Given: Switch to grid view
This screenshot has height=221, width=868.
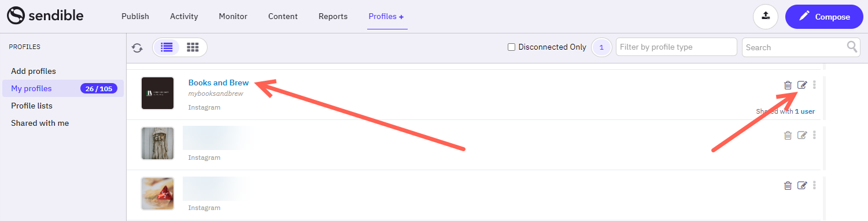Looking at the screenshot, I should pos(193,47).
